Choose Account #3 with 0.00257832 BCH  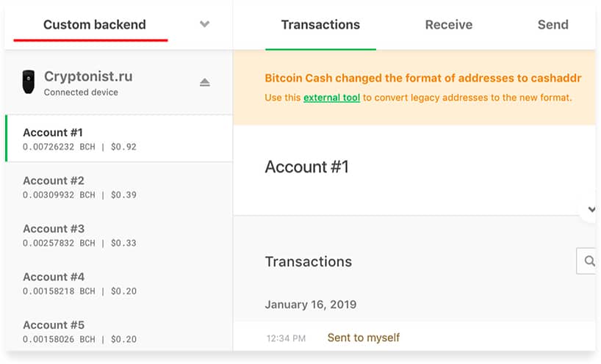click(x=120, y=235)
